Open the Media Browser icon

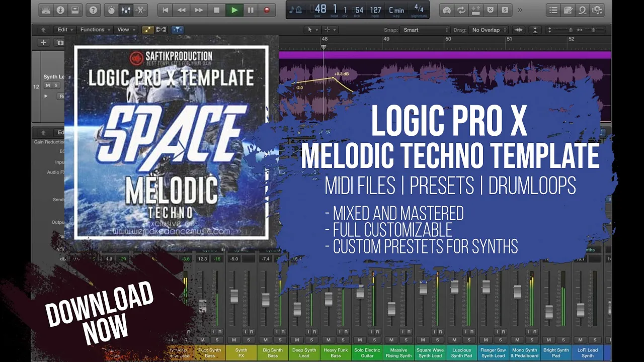[597, 10]
